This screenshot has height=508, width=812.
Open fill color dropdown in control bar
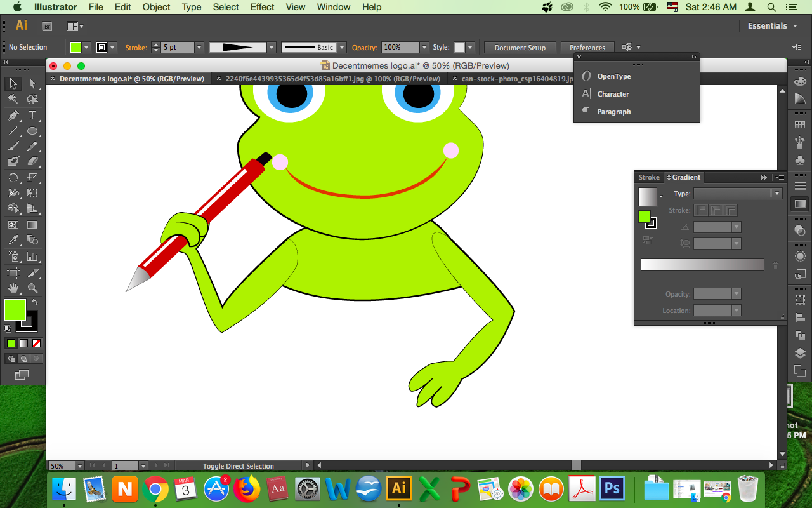click(88, 48)
